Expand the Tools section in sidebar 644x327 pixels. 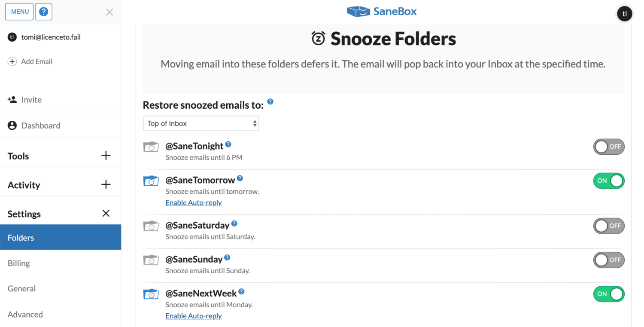point(106,156)
